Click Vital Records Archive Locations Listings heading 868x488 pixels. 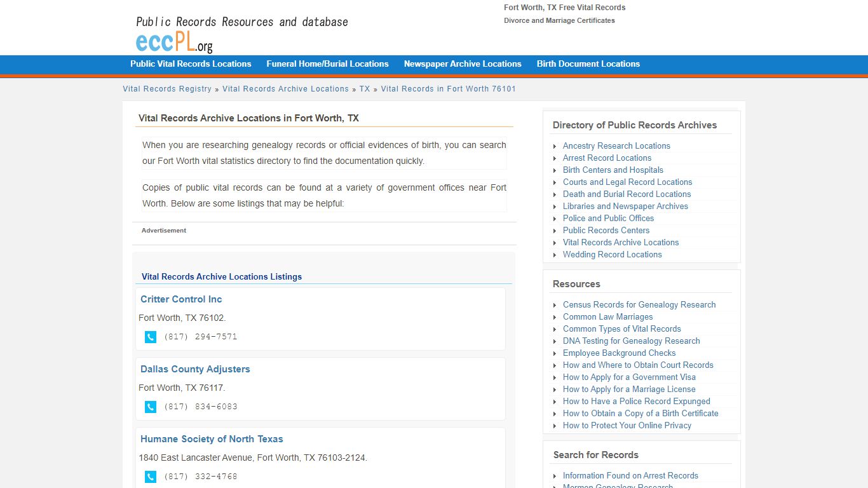point(222,276)
